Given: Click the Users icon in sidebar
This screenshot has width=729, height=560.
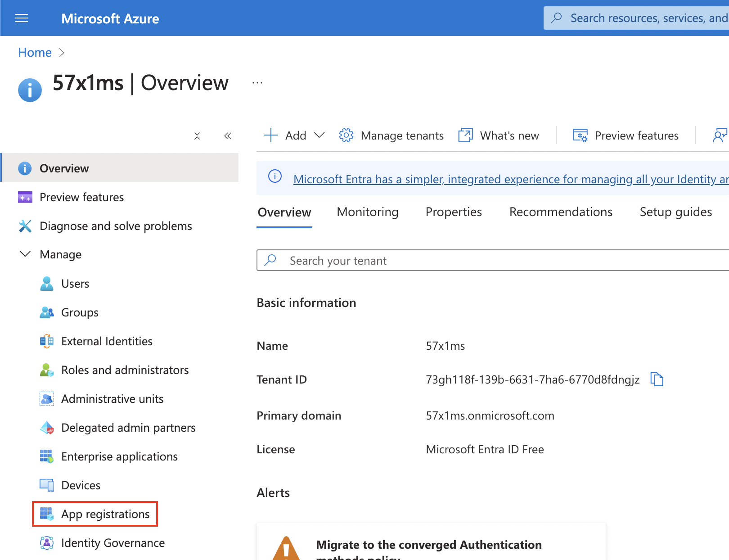Looking at the screenshot, I should pos(47,284).
